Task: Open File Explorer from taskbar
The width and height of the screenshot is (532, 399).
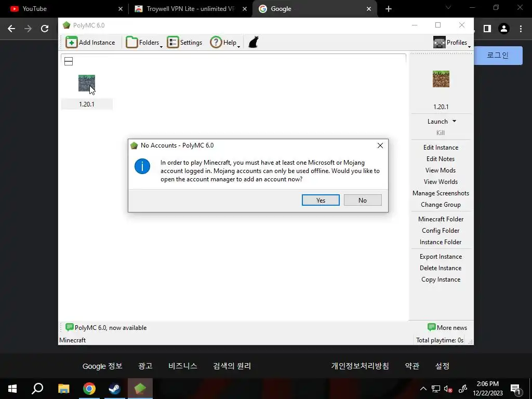Action: [x=63, y=389]
